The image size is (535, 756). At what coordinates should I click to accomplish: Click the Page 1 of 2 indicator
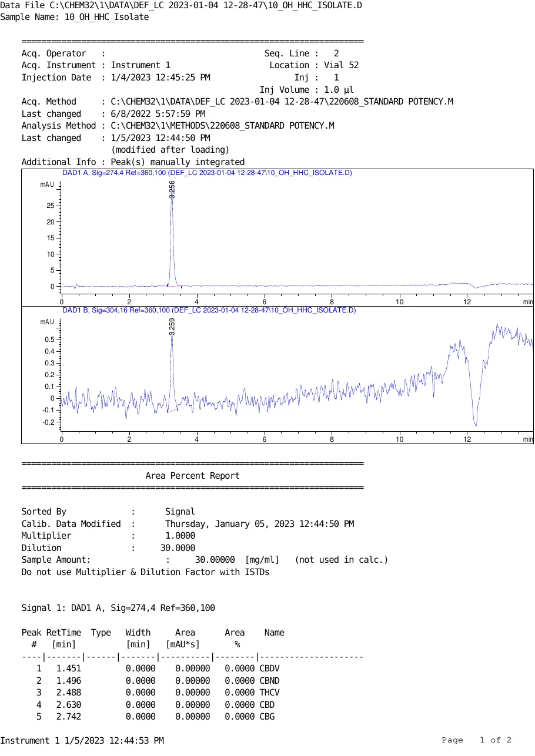pyautogui.click(x=477, y=740)
